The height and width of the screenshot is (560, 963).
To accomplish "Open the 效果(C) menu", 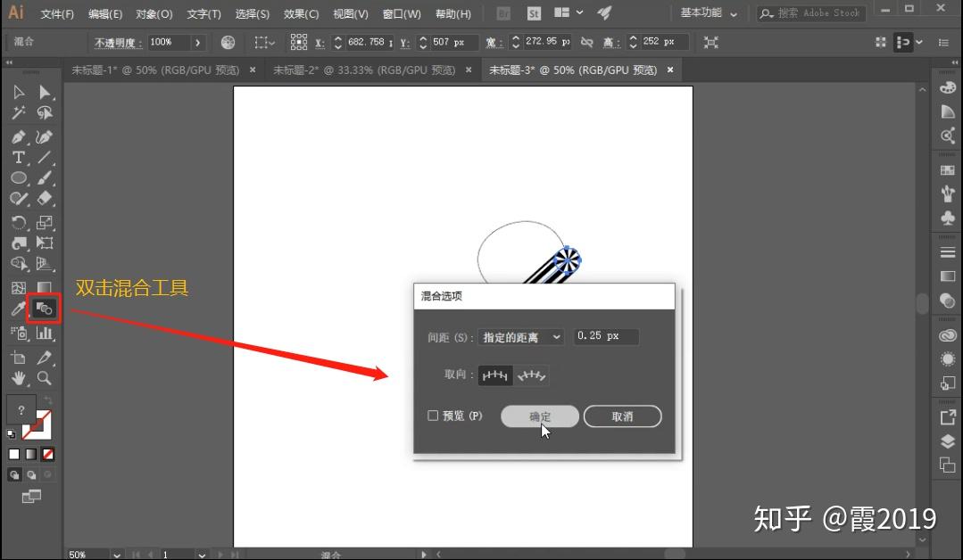I will click(301, 13).
